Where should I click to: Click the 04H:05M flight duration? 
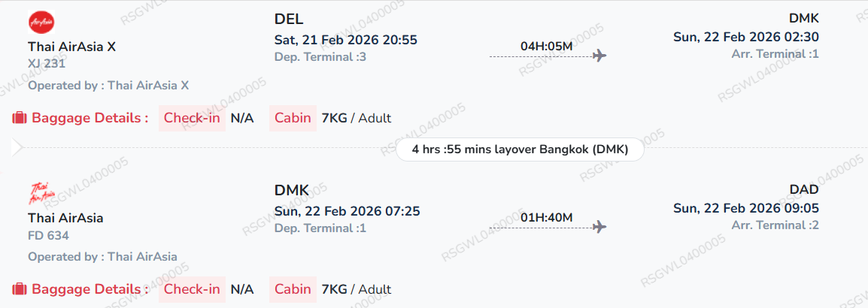pos(546,47)
